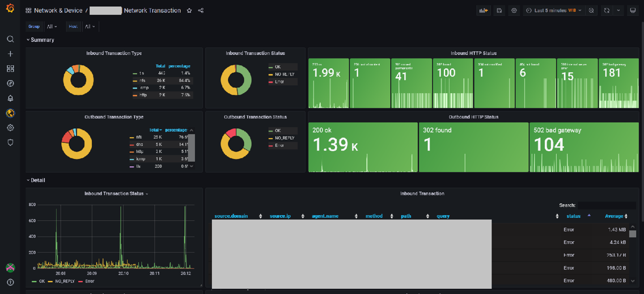The height and width of the screenshot is (294, 644).
Task: Star the dashboard as favorite
Action: tap(189, 11)
